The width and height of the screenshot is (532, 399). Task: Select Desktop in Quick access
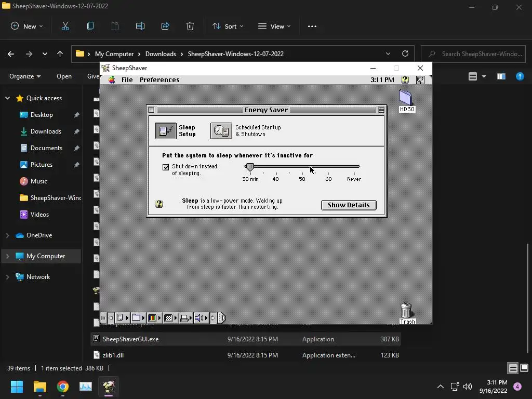(42, 115)
